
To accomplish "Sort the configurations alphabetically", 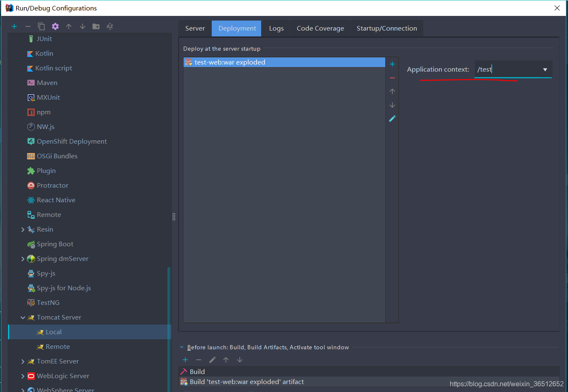I will coord(110,26).
